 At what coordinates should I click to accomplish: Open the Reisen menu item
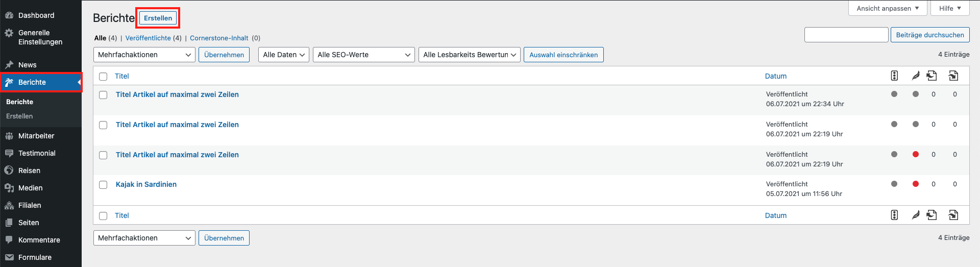[x=29, y=171]
